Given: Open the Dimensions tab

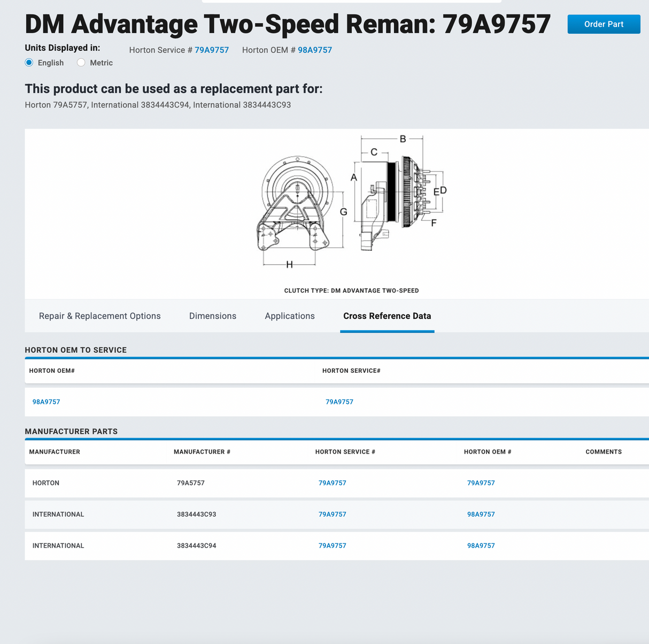Looking at the screenshot, I should (x=212, y=316).
